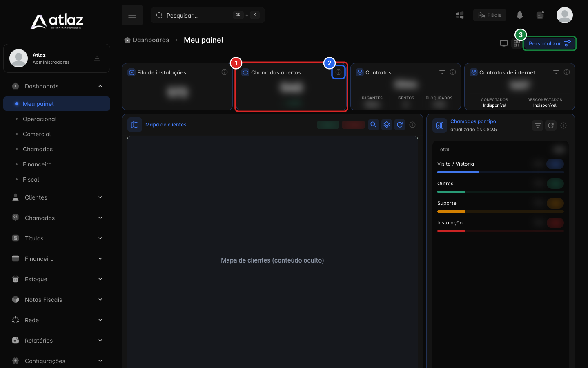Open the messages icon beside the bell
The height and width of the screenshot is (368, 588).
pos(540,15)
